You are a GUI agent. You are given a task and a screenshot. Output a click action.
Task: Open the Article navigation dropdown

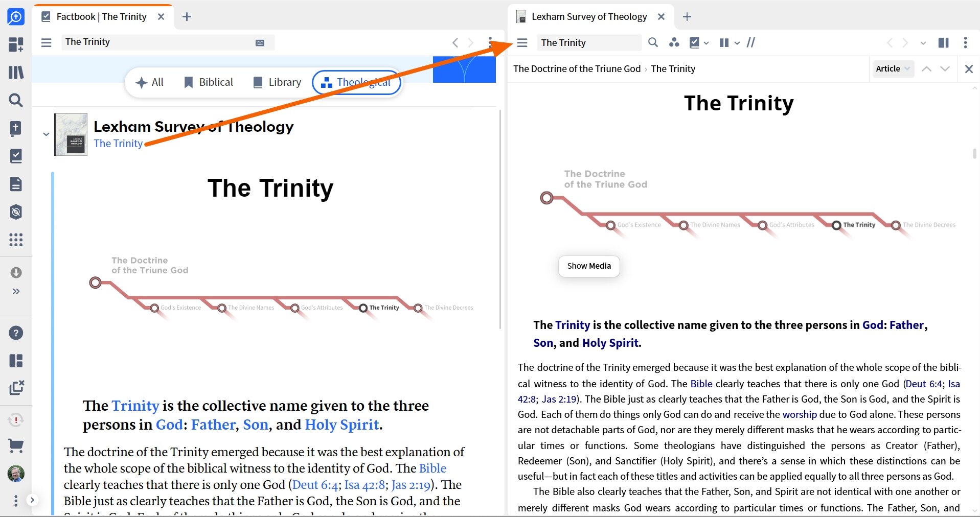(x=893, y=69)
